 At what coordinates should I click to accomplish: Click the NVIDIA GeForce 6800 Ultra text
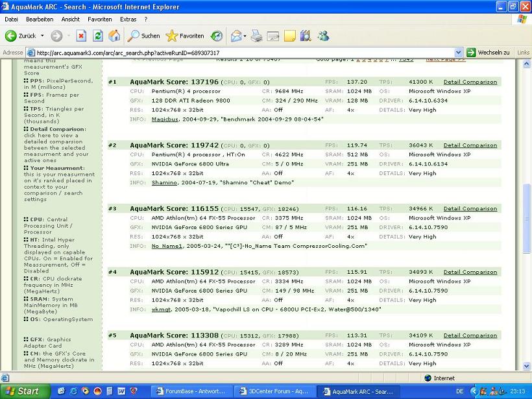tap(190, 164)
